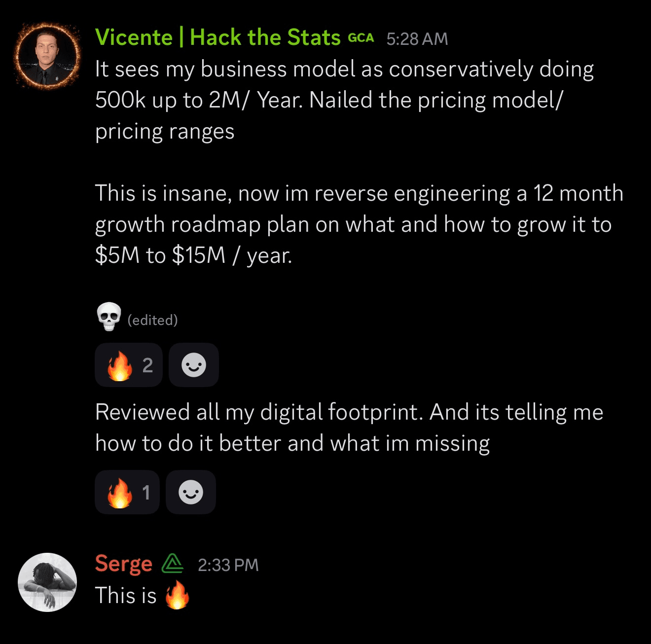Tap the GCA server tag badge
The width and height of the screenshot is (651, 644).
(x=361, y=38)
